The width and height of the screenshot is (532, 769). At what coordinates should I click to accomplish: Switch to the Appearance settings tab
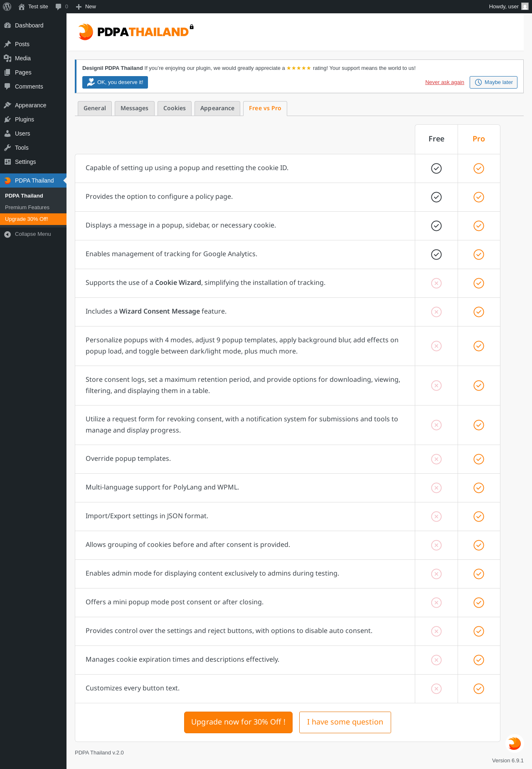(x=217, y=109)
